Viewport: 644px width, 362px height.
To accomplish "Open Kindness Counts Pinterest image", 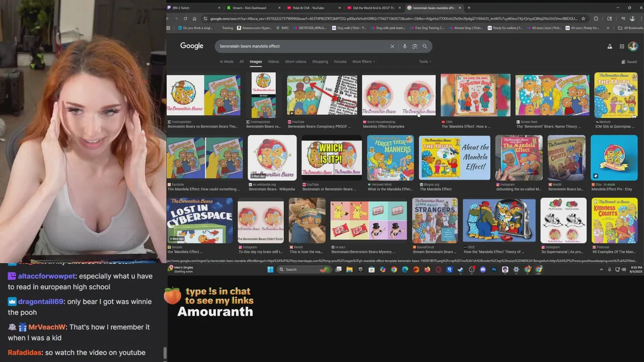I will click(x=615, y=220).
